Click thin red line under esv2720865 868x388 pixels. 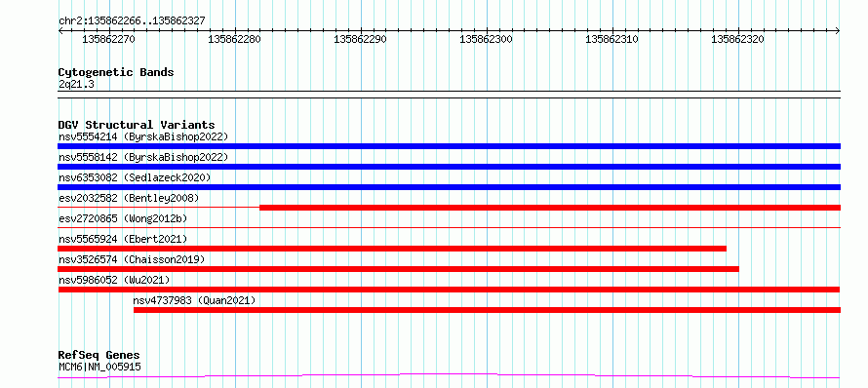tap(449, 227)
